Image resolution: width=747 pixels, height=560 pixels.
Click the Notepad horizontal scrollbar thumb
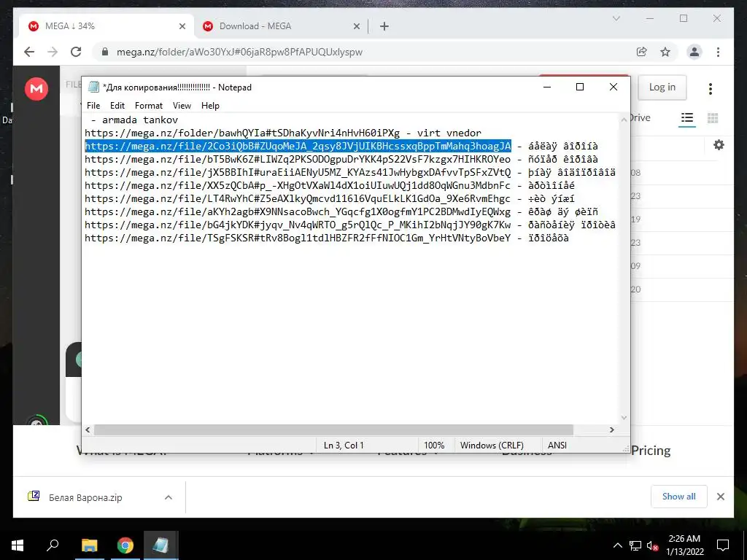coord(333,429)
